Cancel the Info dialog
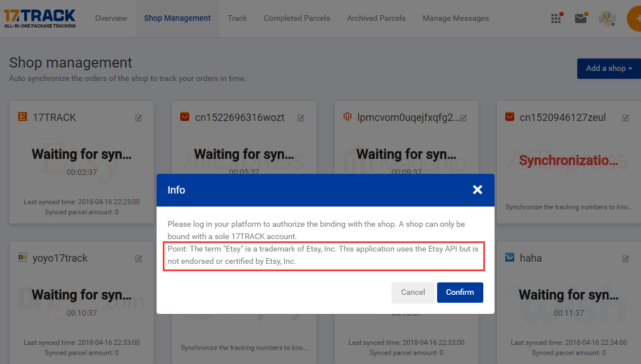 pyautogui.click(x=413, y=293)
